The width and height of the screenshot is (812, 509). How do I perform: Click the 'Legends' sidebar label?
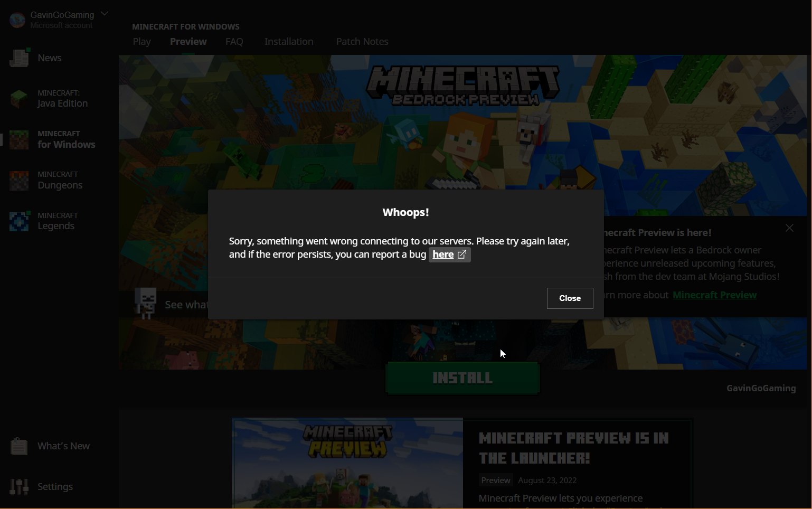[56, 226]
